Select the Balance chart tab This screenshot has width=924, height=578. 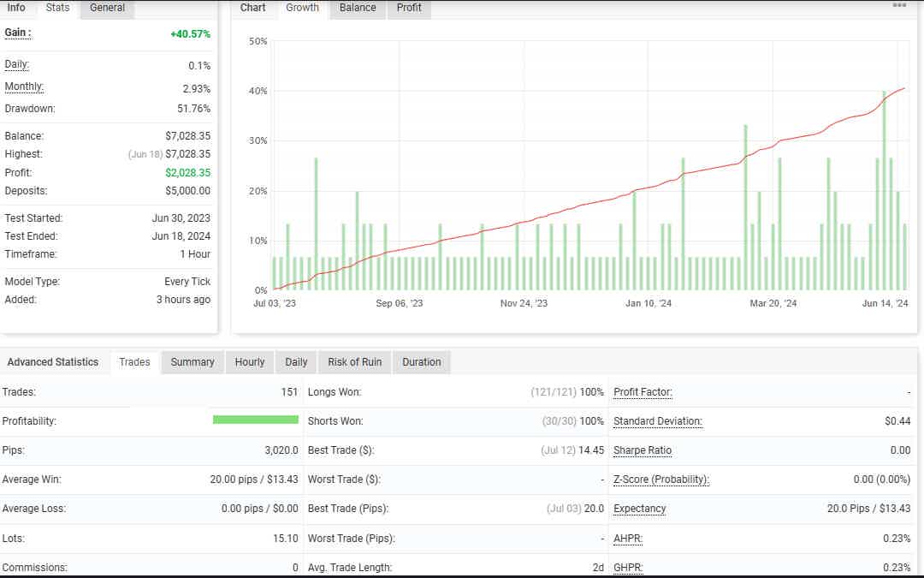tap(358, 8)
